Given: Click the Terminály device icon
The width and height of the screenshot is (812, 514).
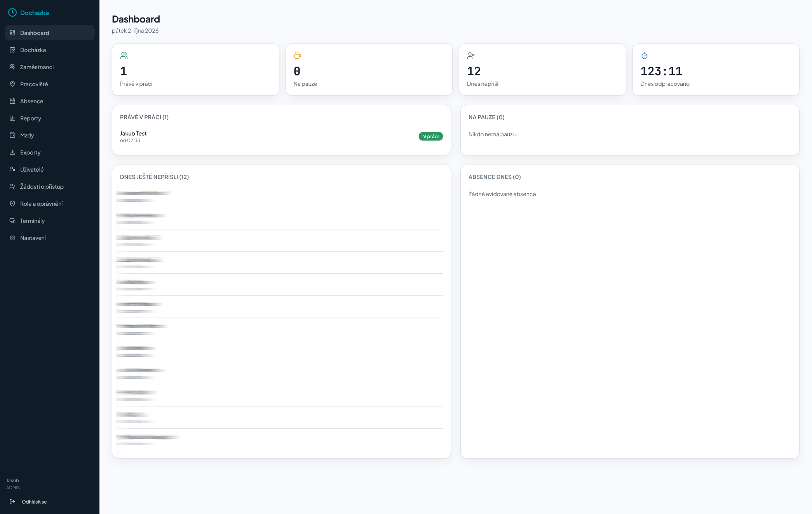Looking at the screenshot, I should 12,221.
